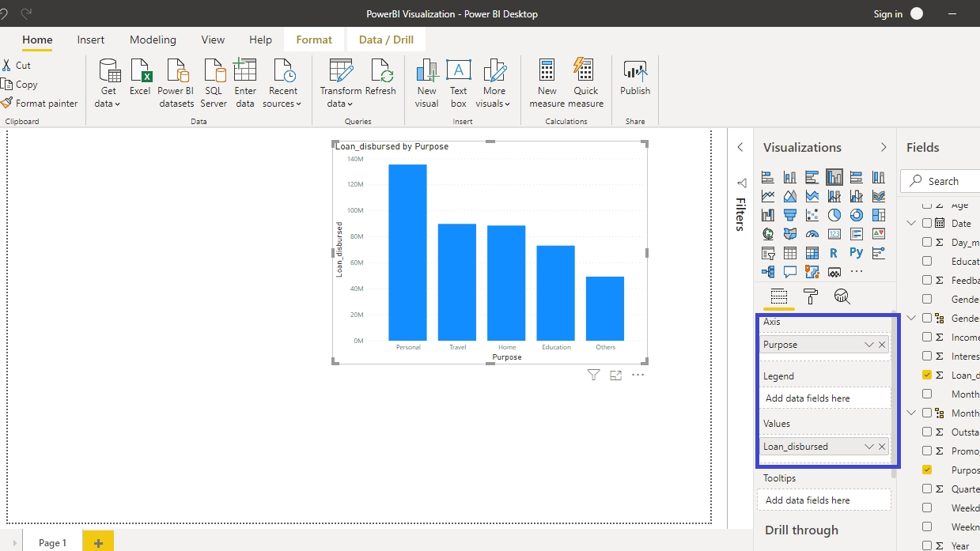Uncheck the Purpose field checkbox

coord(927,470)
